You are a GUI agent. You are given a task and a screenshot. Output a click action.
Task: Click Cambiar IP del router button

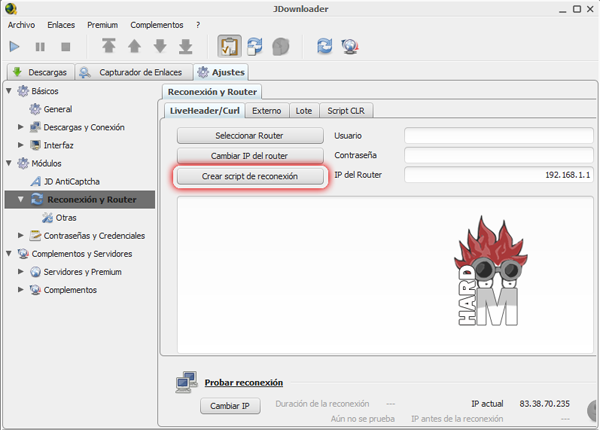(250, 156)
